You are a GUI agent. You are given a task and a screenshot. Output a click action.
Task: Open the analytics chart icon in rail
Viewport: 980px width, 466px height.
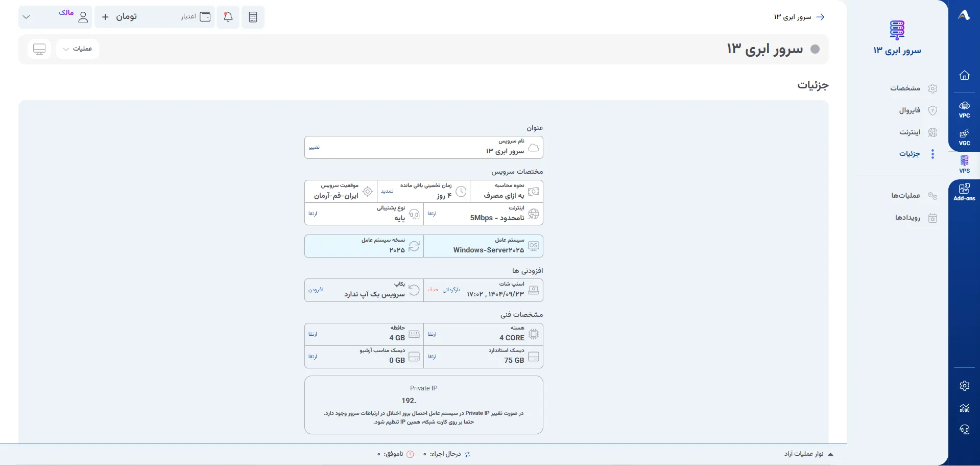point(964,408)
